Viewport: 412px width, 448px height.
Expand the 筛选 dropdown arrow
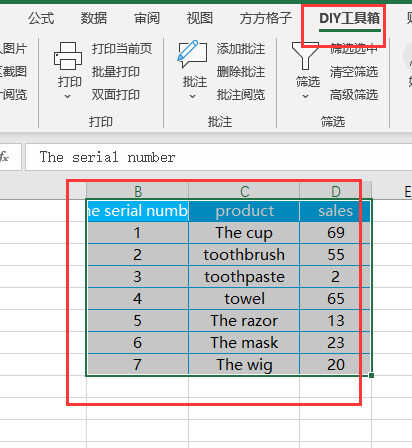coord(305,97)
